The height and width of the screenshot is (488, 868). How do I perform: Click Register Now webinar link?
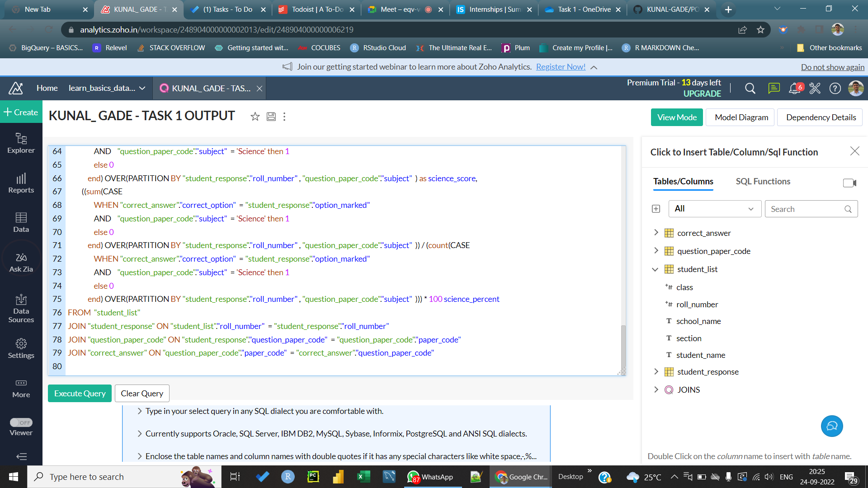[x=561, y=67]
